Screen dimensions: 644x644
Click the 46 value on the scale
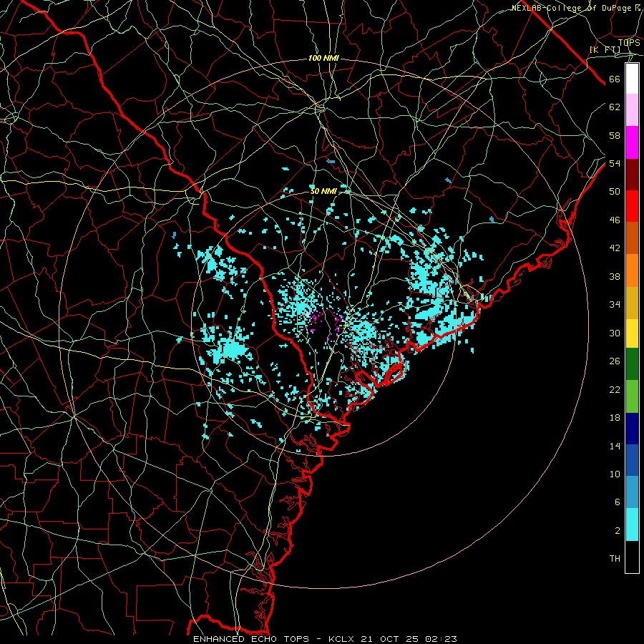615,220
